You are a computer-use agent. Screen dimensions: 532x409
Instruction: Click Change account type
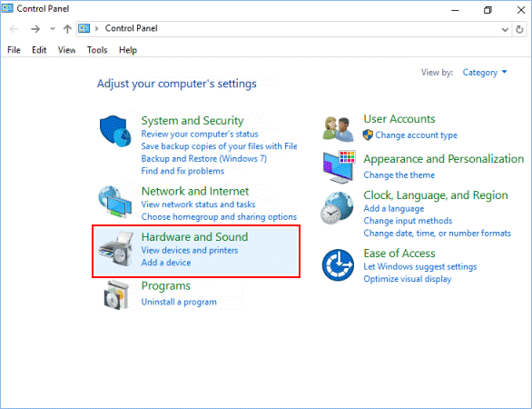pos(416,135)
